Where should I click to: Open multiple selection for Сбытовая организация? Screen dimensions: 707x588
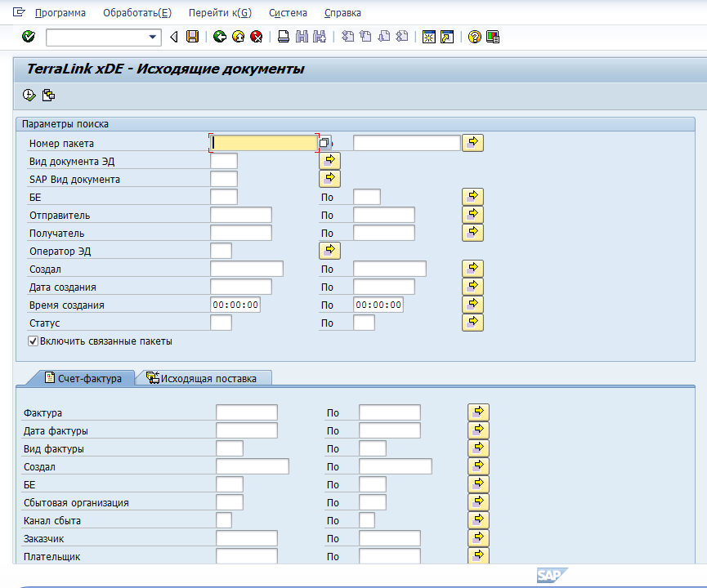478,502
